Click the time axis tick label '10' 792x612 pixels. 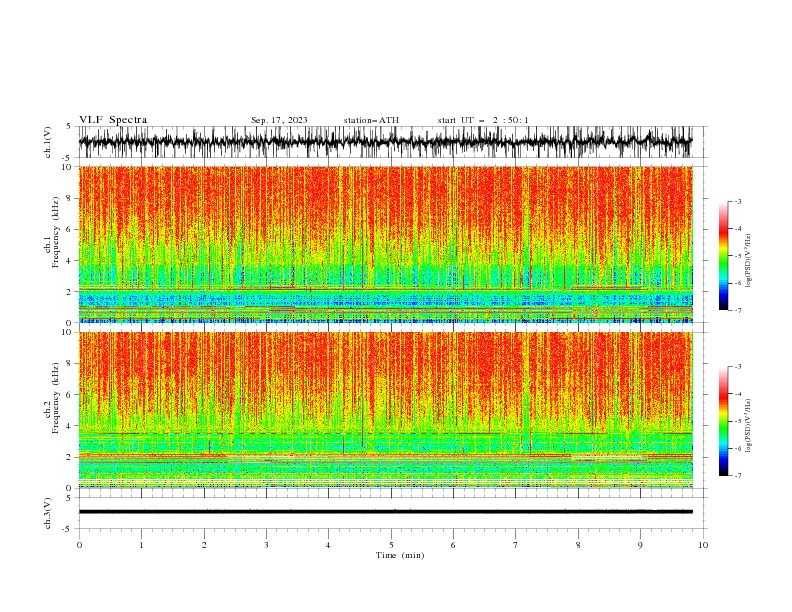[x=703, y=545]
